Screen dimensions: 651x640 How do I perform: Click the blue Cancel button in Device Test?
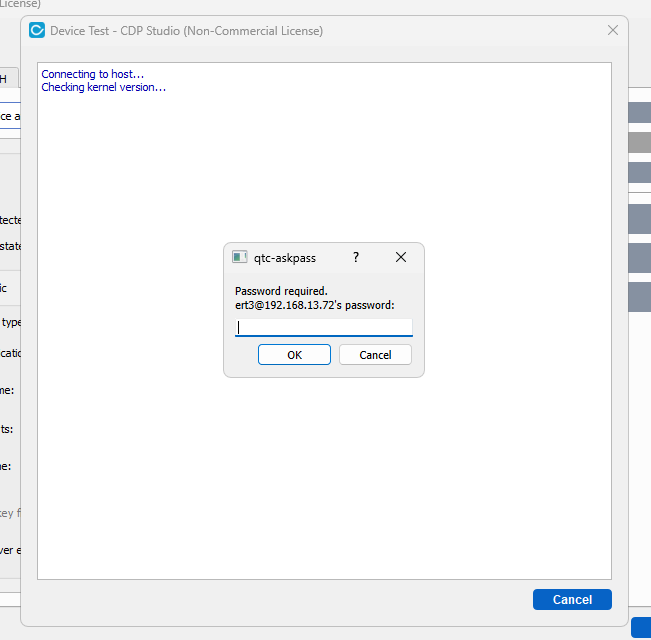coord(572,599)
